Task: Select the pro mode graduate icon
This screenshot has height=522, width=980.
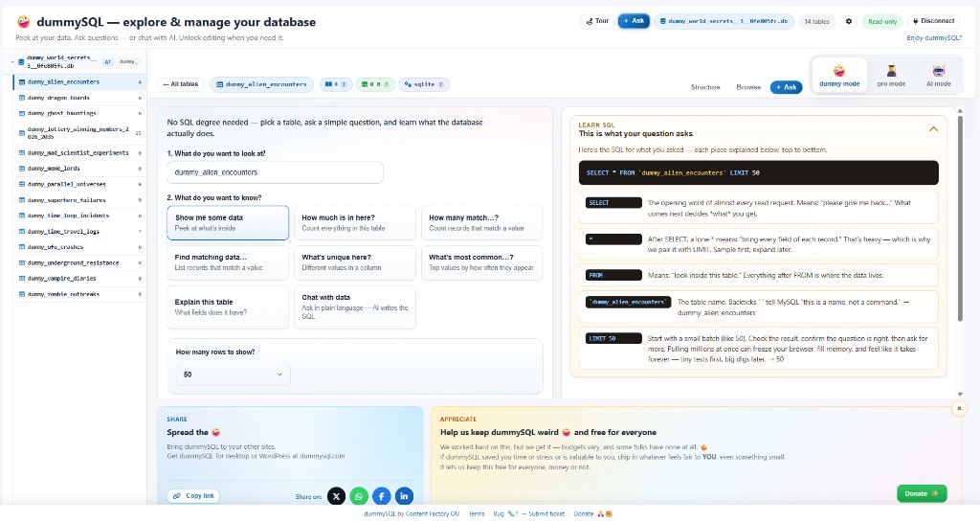Action: 891,71
